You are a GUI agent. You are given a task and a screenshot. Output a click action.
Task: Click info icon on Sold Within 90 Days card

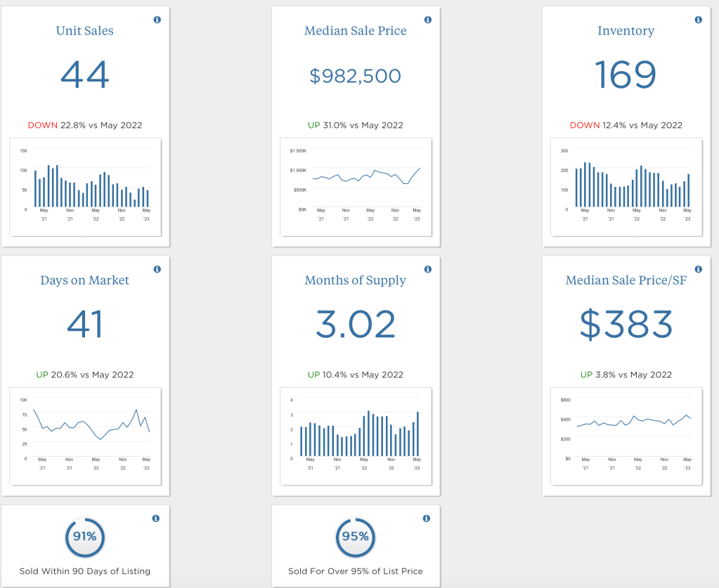click(156, 518)
